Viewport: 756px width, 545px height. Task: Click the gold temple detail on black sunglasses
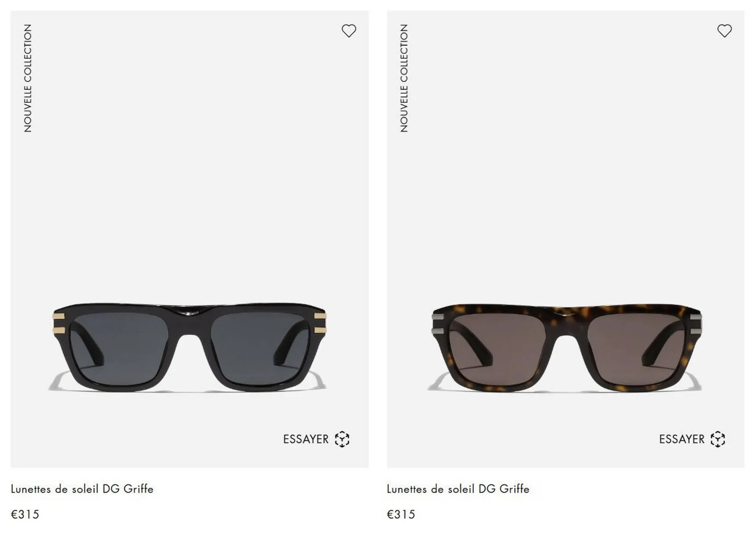coord(58,323)
